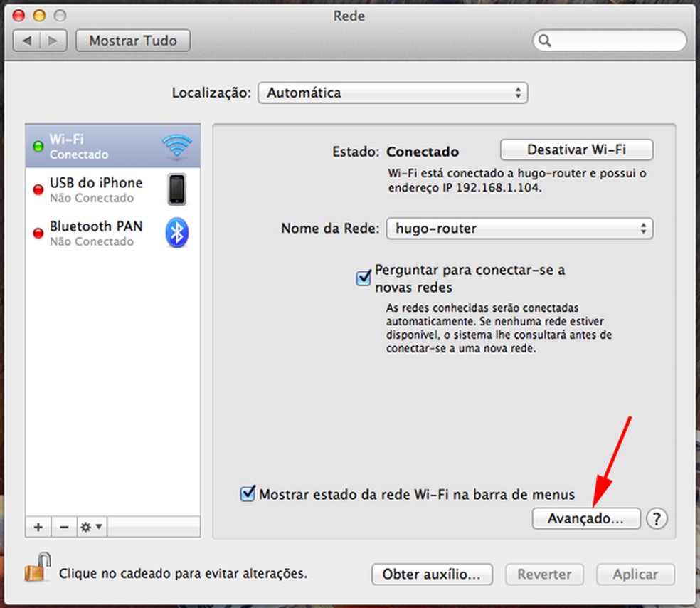Open Avançado settings

(x=586, y=519)
